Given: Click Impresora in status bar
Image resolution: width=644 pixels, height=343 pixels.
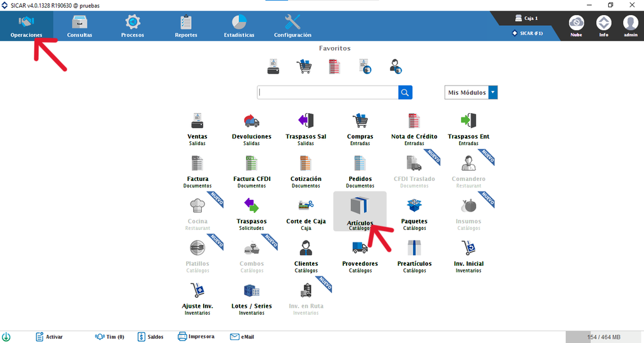Looking at the screenshot, I should (196, 337).
